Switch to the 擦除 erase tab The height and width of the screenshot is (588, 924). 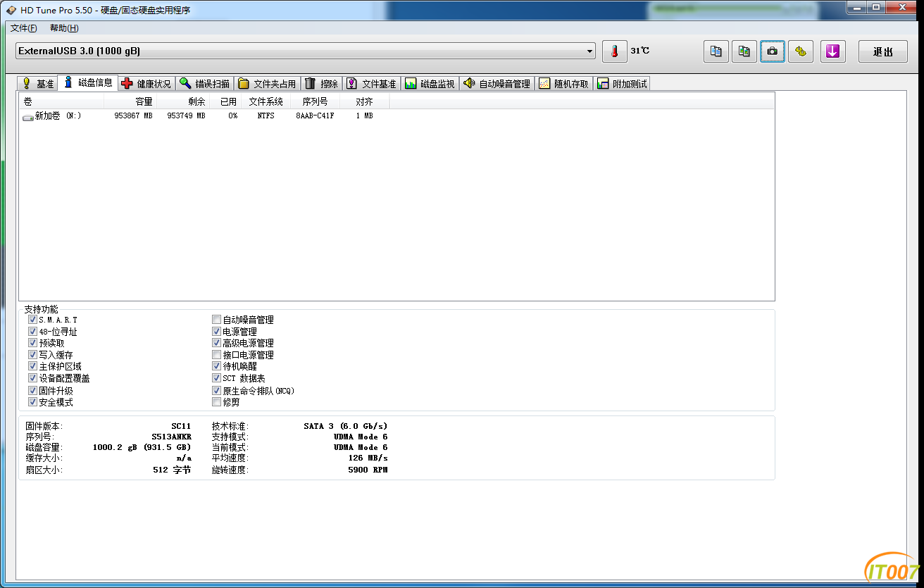[x=322, y=84]
